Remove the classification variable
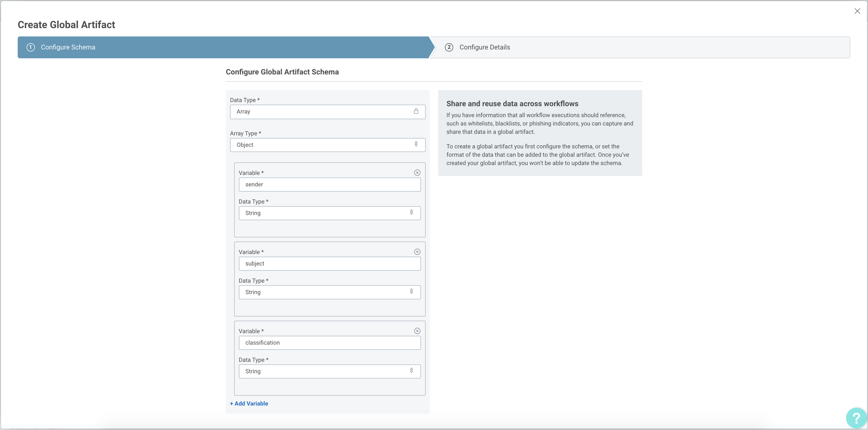 (418, 331)
